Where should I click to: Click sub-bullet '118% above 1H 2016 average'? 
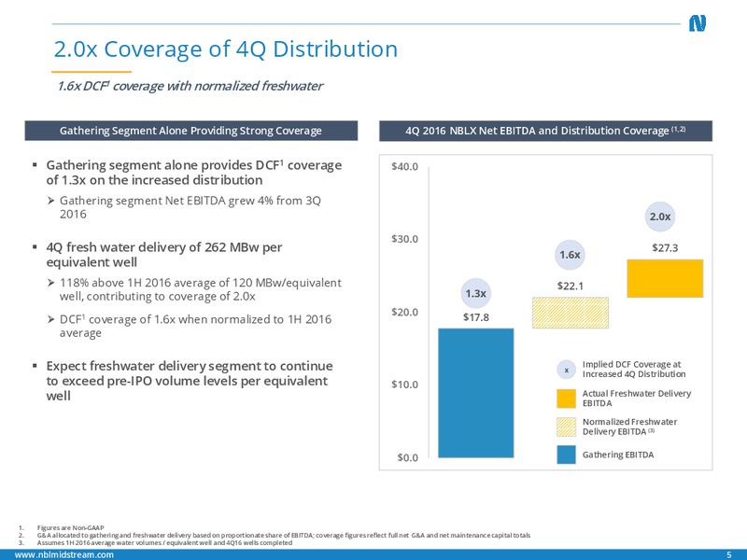[200, 289]
